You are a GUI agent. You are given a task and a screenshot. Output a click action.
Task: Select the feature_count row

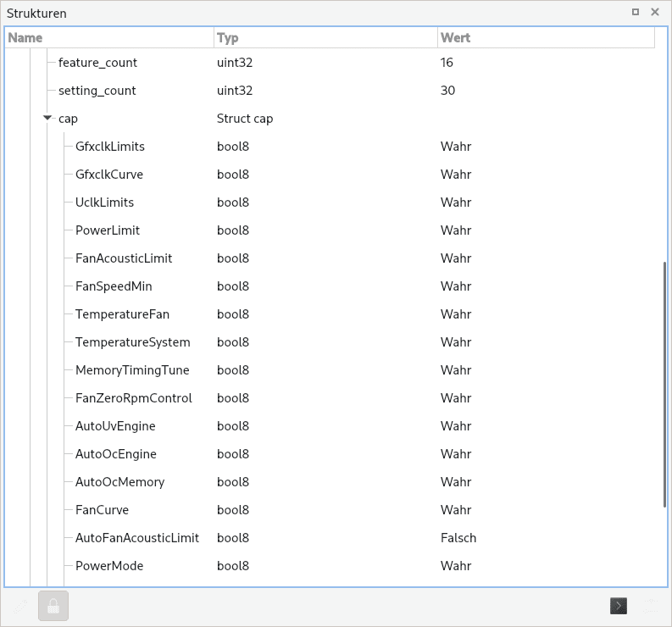click(x=97, y=63)
